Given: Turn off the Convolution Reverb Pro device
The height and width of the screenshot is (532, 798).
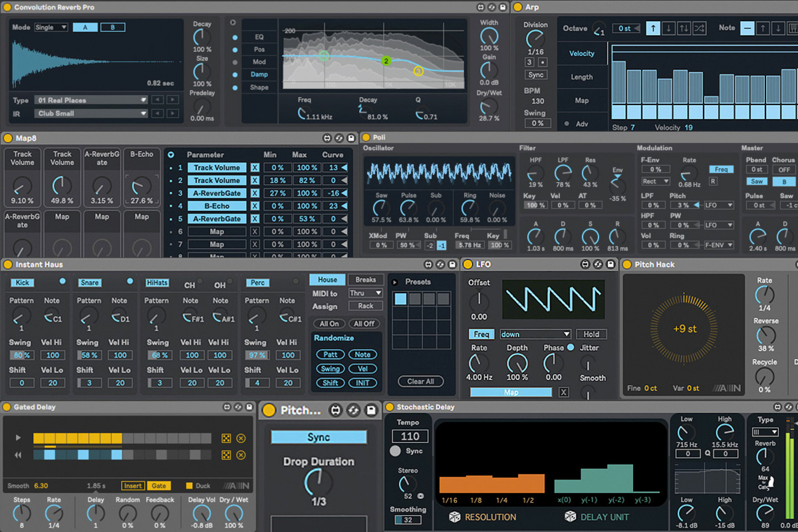Looking at the screenshot, I should 7,7.
